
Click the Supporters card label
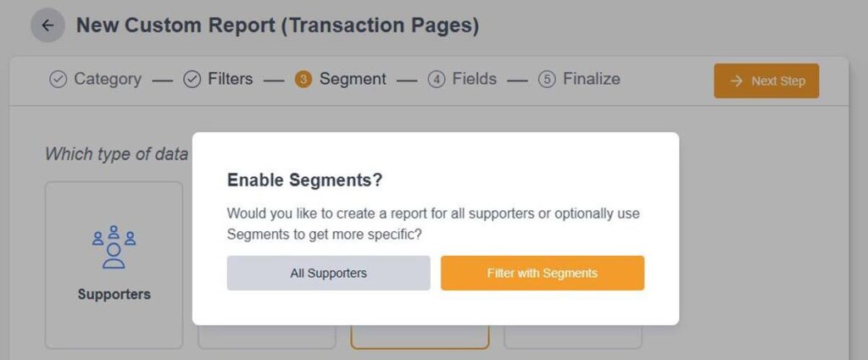point(114,294)
